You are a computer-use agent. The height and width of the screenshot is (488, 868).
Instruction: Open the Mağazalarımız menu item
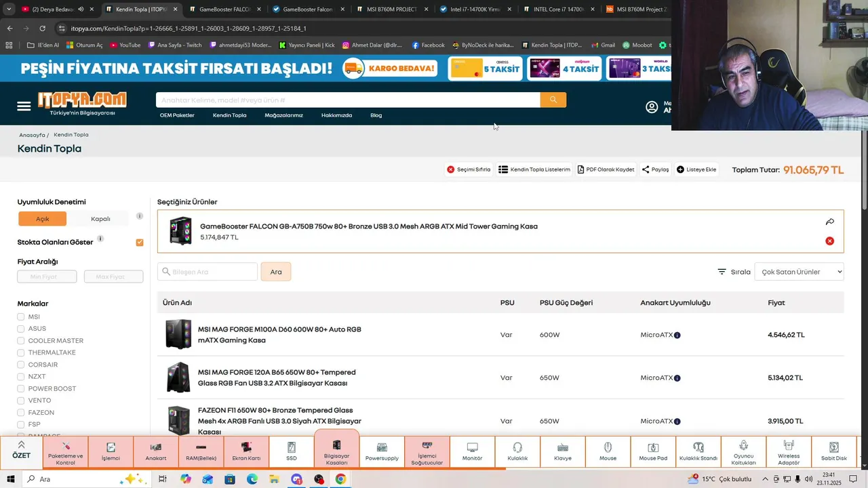283,115
